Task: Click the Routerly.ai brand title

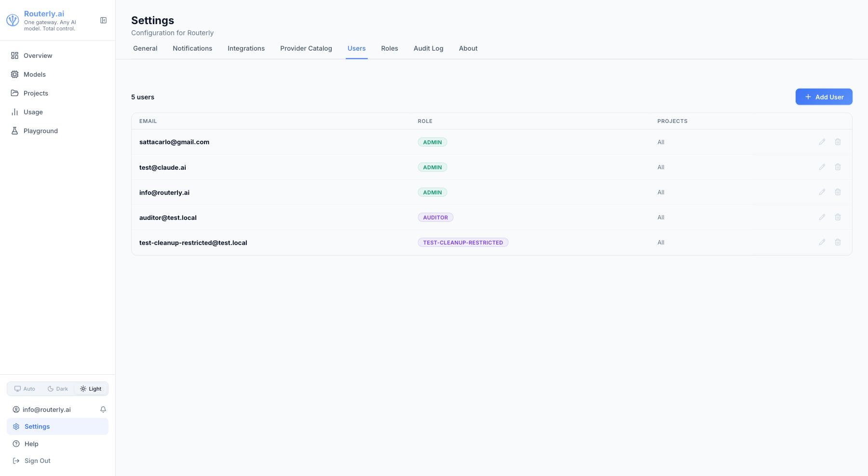Action: 44,14
